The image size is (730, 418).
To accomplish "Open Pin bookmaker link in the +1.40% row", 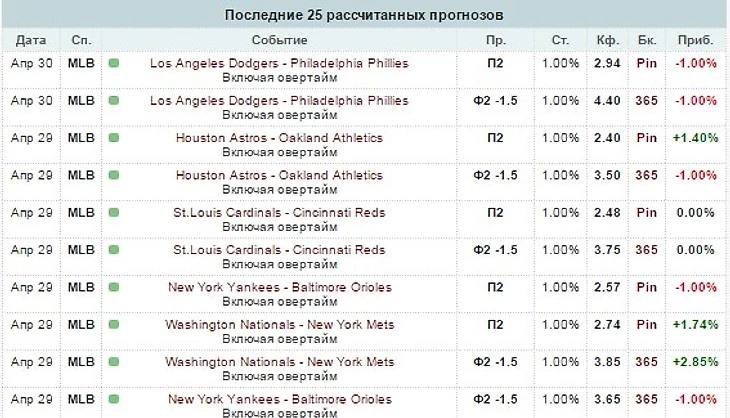I will click(x=646, y=138).
